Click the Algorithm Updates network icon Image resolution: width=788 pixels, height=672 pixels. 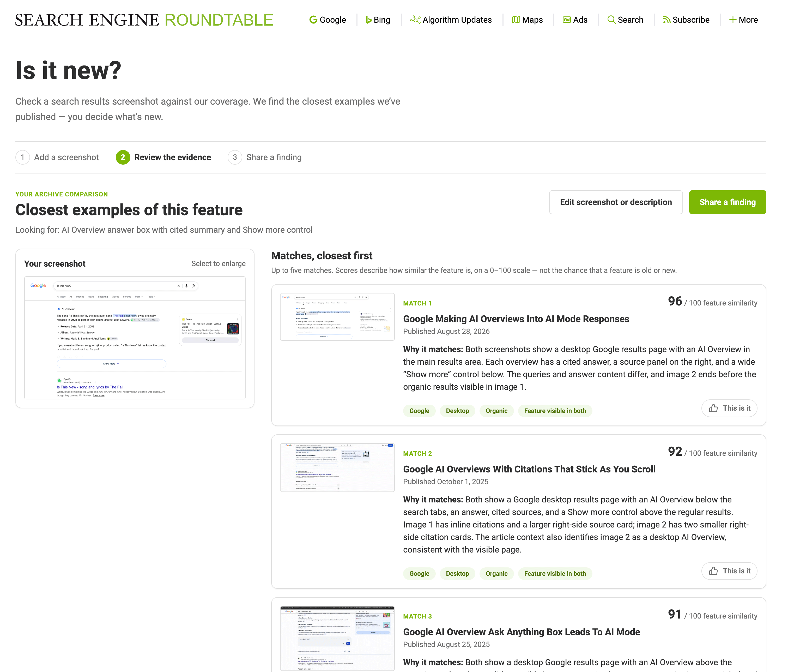click(x=415, y=20)
